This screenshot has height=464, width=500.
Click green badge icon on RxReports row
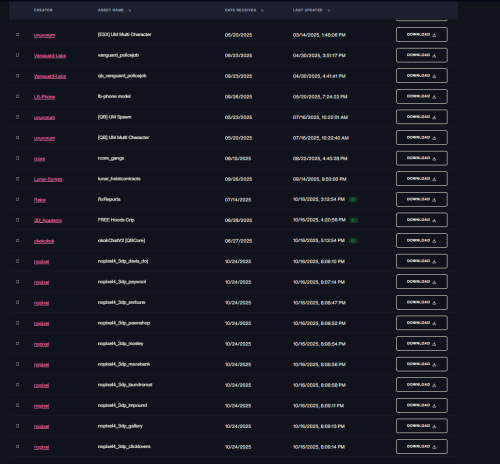click(353, 200)
